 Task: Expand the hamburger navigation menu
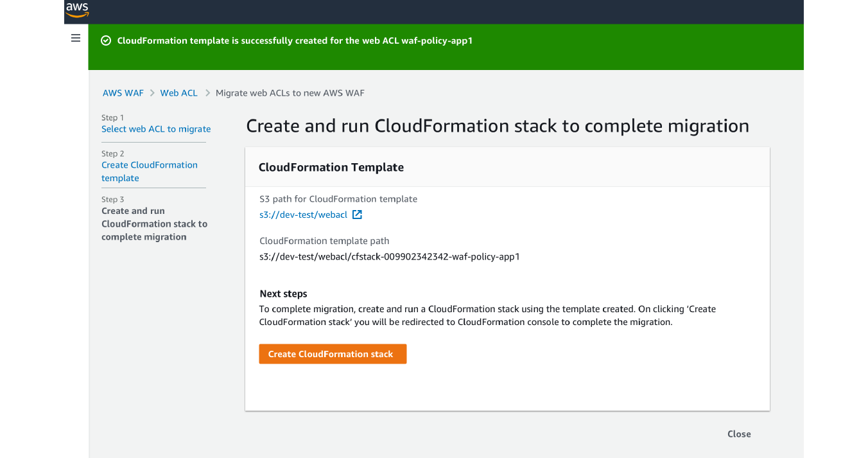(x=76, y=39)
